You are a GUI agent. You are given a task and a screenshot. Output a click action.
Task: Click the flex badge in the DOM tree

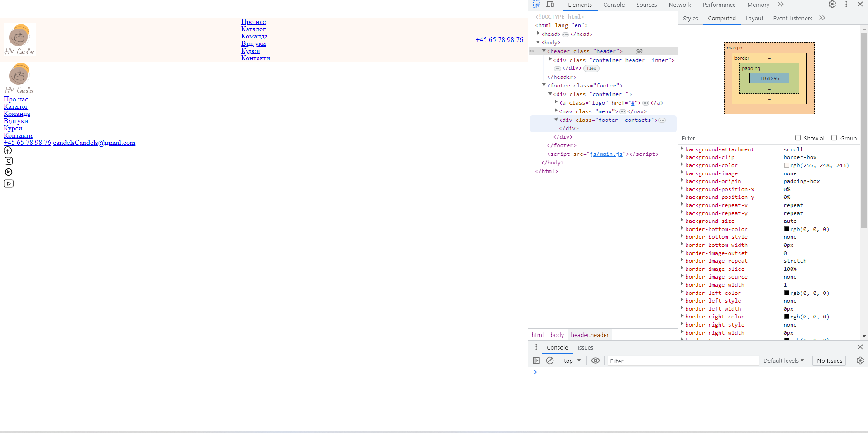[x=591, y=68]
